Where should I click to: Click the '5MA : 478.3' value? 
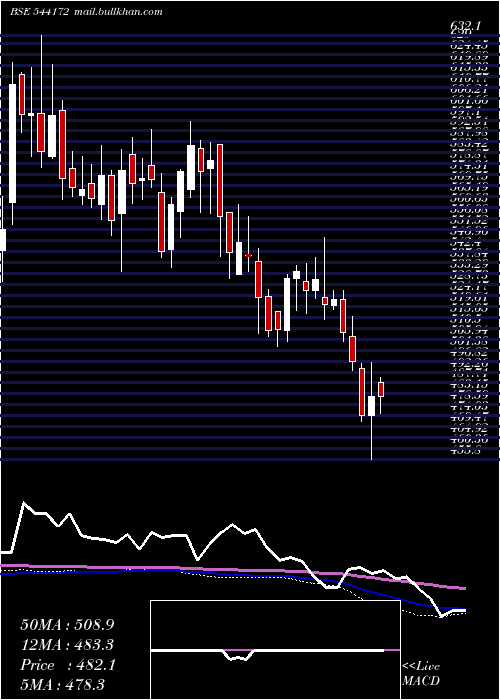click(x=65, y=685)
